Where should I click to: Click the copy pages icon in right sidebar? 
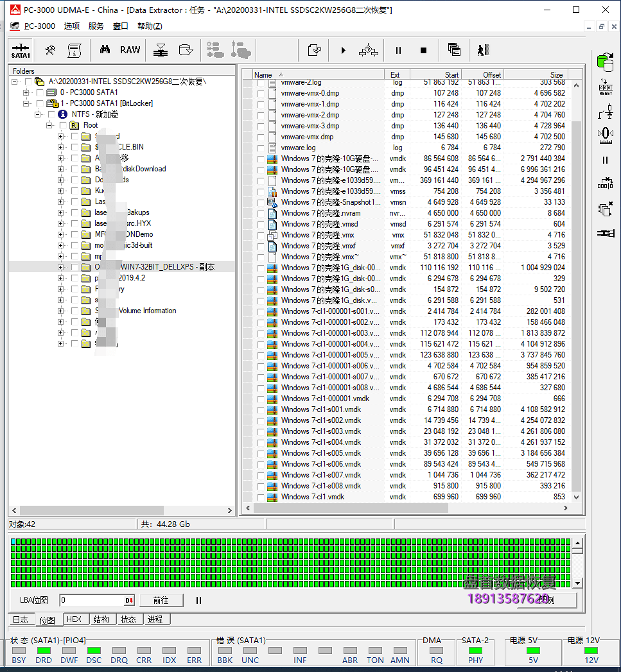point(605,210)
